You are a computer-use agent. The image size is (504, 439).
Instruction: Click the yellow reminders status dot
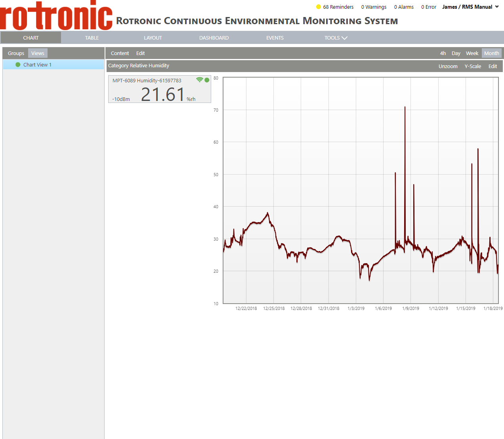pyautogui.click(x=318, y=7)
